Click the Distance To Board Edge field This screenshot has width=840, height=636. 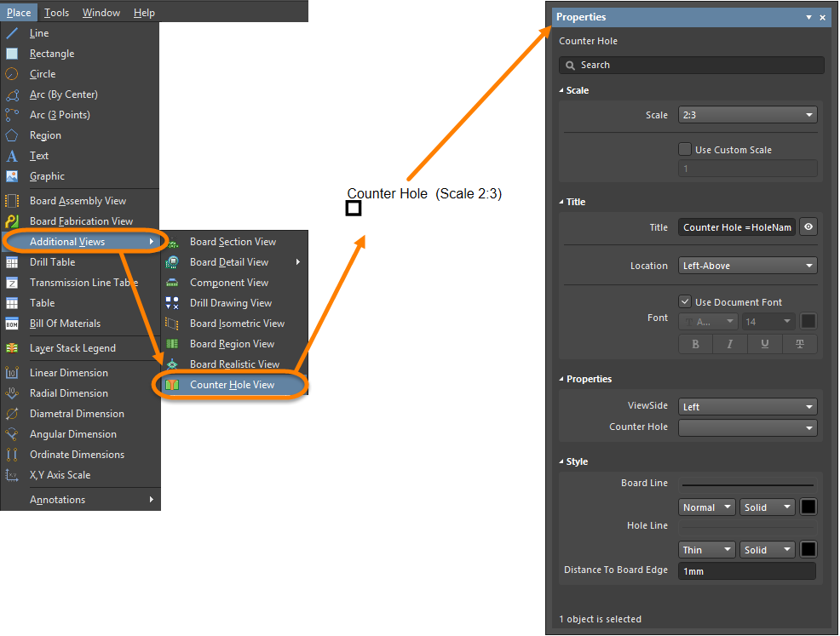pyautogui.click(x=746, y=571)
